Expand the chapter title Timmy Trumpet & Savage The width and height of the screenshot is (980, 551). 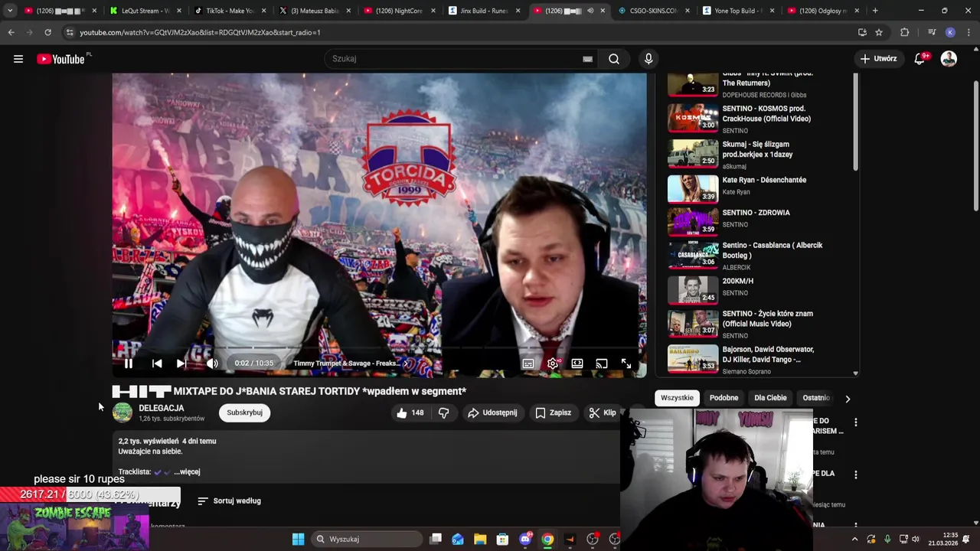point(351,364)
